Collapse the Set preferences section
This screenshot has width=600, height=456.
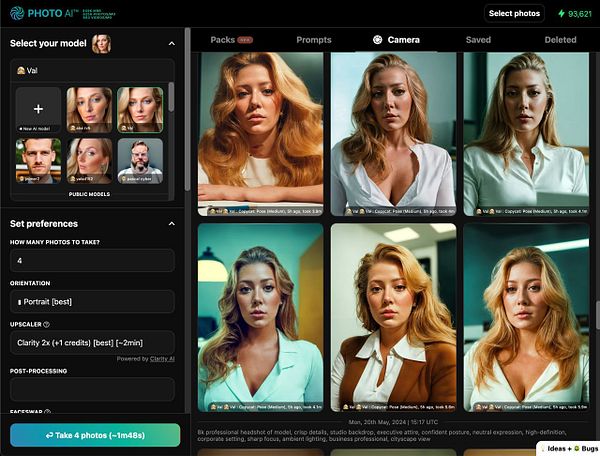pyautogui.click(x=172, y=224)
